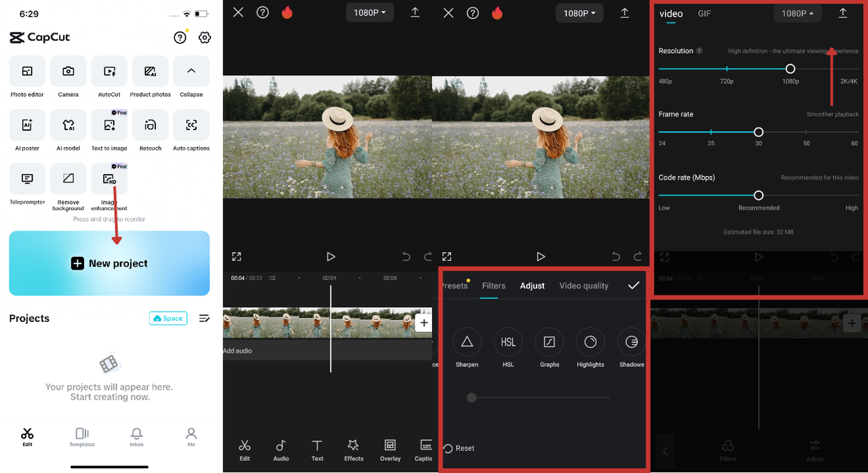Open the Text to image tool
Screen dimensions: 868x473
109,130
